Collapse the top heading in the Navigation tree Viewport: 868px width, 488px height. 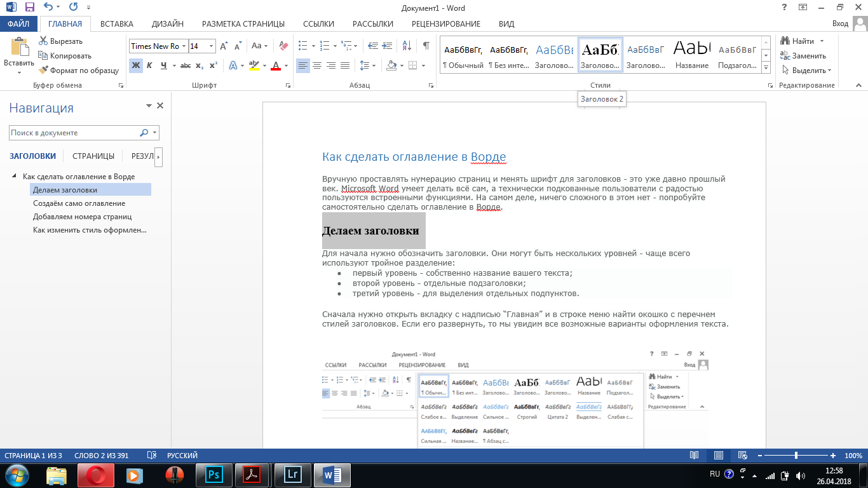click(14, 177)
